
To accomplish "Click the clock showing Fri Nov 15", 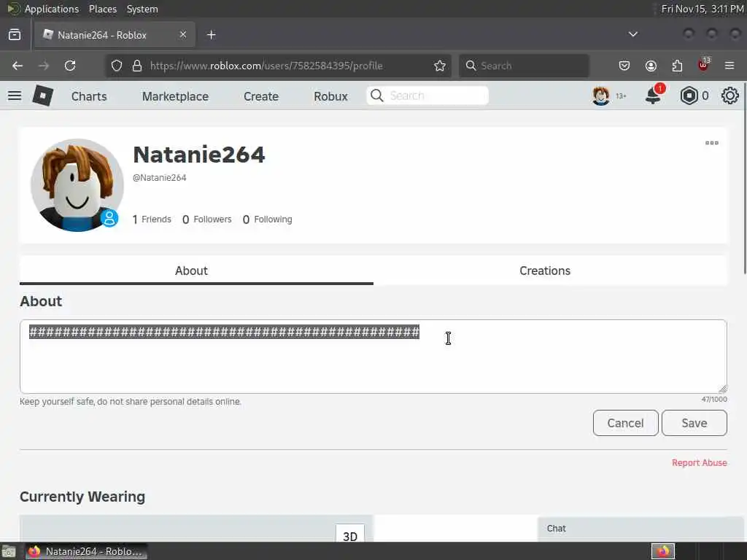I will click(703, 9).
